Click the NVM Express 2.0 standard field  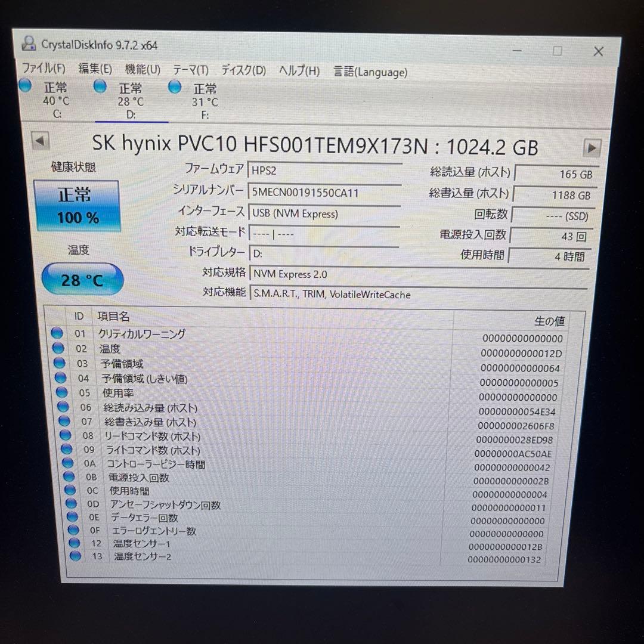pyautogui.click(x=419, y=274)
